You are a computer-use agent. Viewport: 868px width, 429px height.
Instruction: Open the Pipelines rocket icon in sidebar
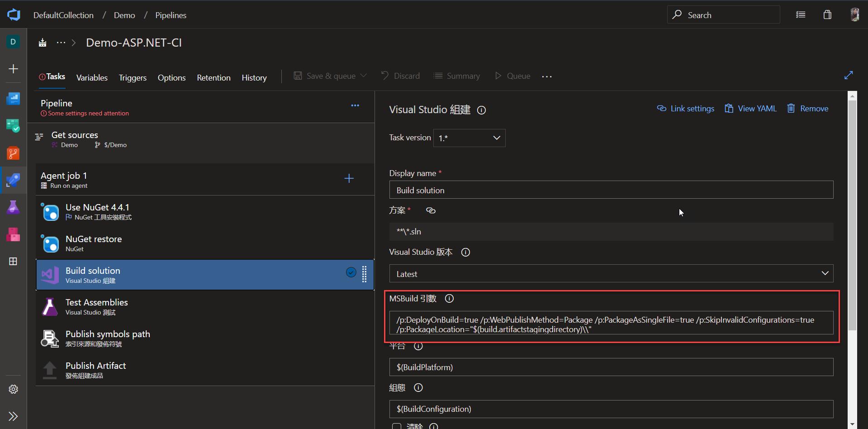13,180
